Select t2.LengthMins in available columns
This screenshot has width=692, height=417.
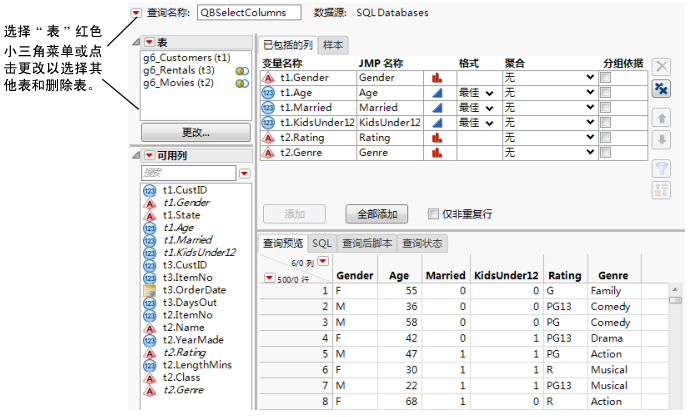point(197,365)
